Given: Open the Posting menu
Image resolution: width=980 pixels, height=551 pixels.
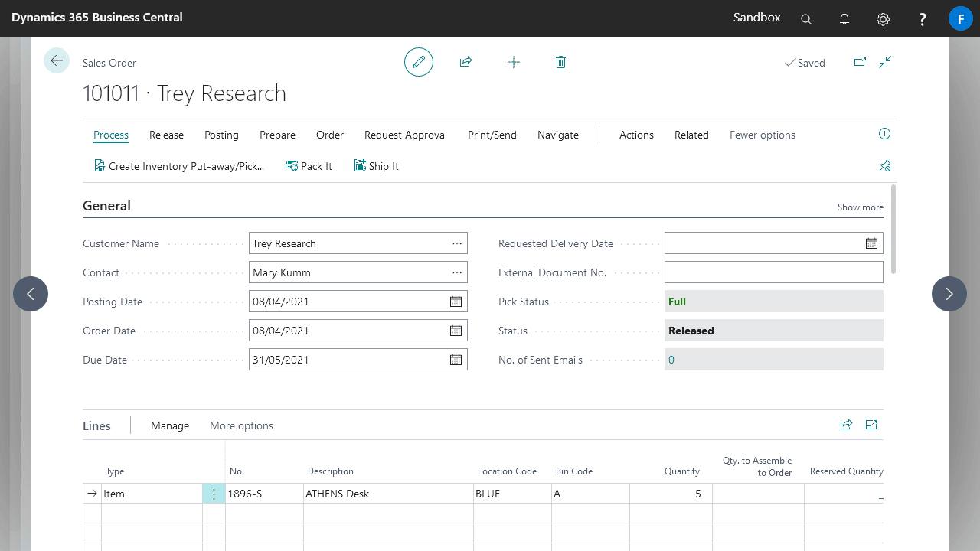Looking at the screenshot, I should coord(221,135).
